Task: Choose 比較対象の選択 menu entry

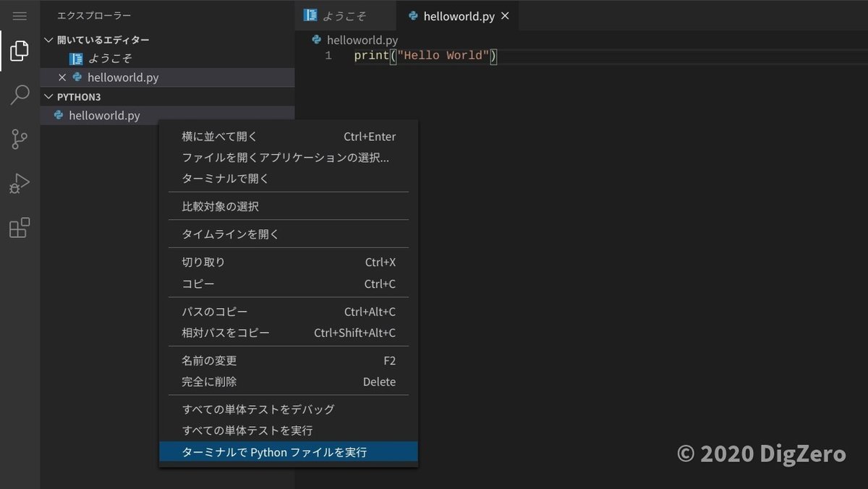Action: (289, 206)
